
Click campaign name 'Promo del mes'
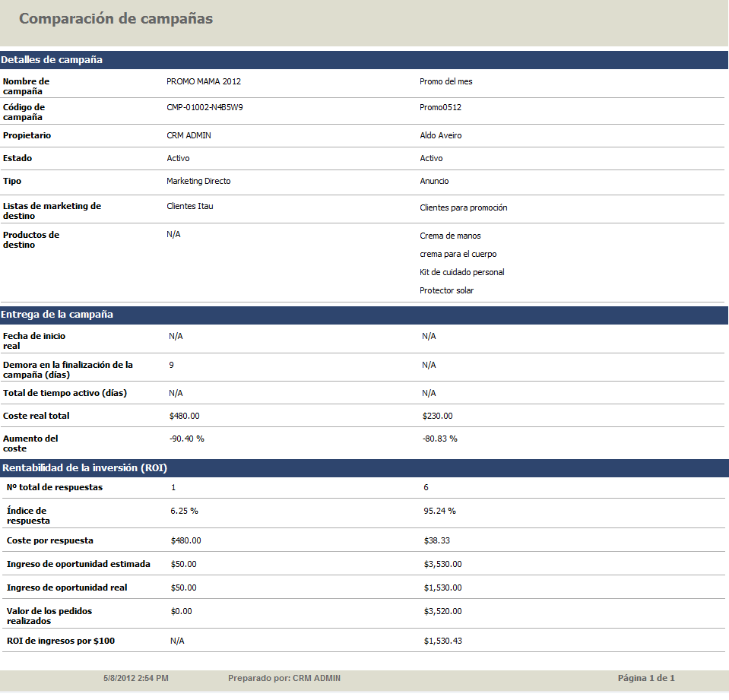(x=446, y=81)
